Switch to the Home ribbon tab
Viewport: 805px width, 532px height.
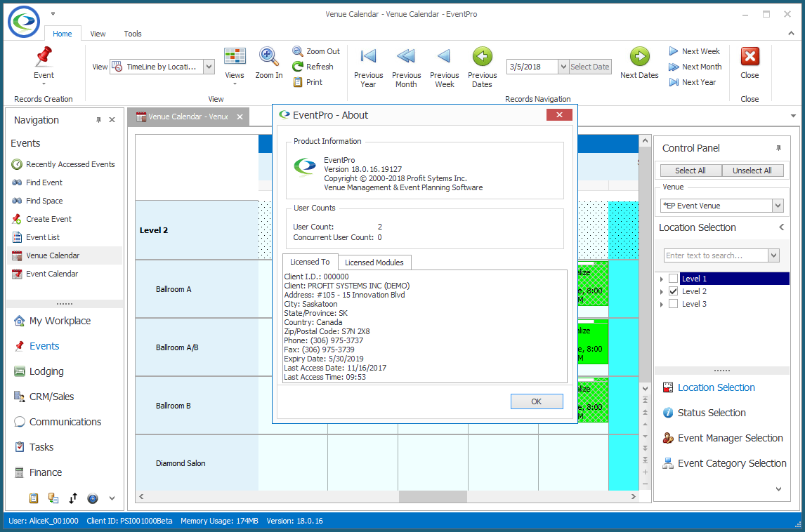click(x=62, y=34)
